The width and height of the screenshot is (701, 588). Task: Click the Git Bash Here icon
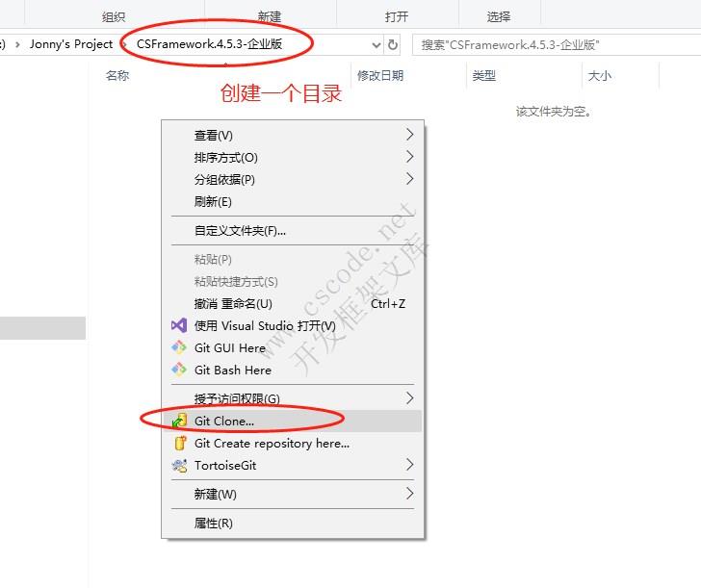[178, 371]
